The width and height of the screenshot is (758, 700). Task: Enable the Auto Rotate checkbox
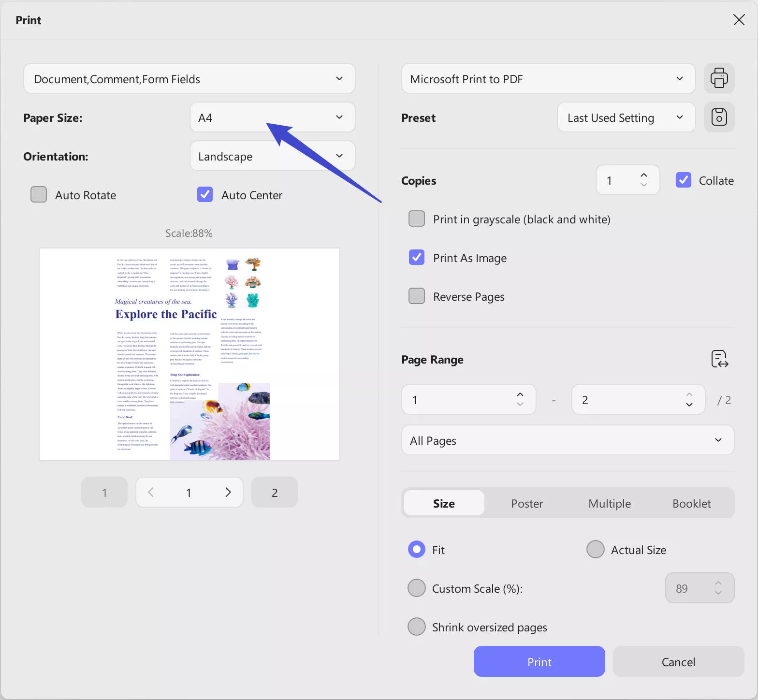point(39,194)
